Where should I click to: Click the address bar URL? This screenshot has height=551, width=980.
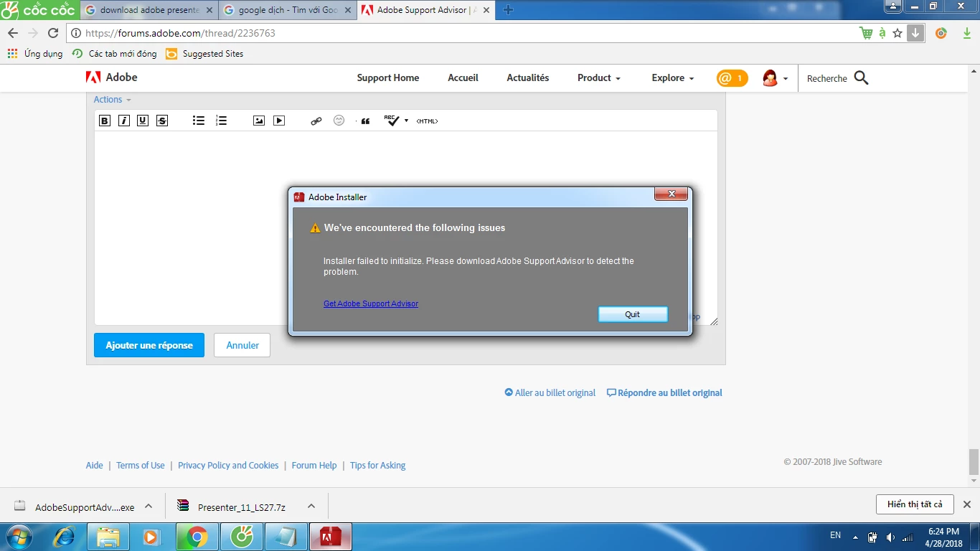point(180,33)
